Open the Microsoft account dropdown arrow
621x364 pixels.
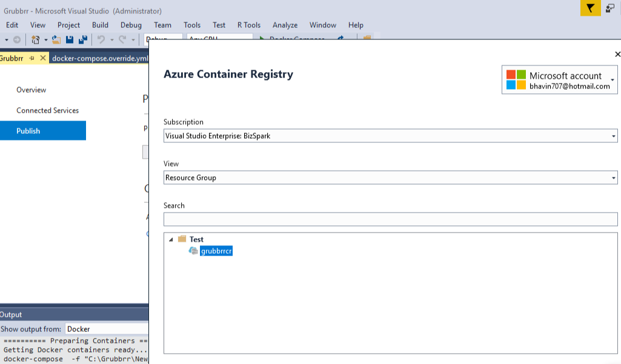coord(613,80)
